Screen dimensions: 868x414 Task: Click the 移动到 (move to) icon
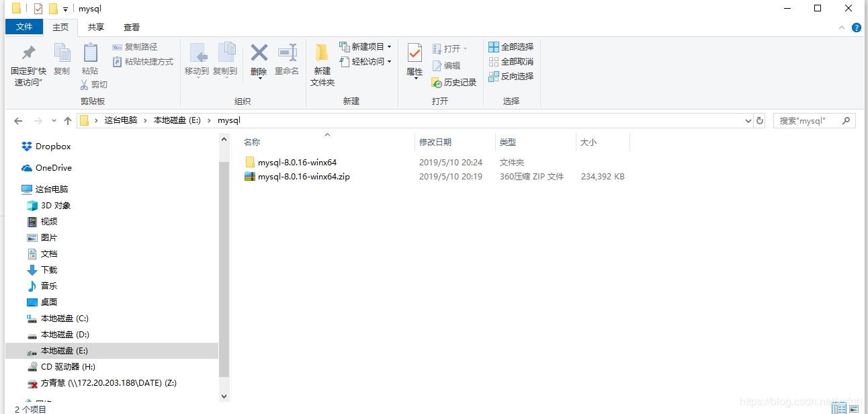197,52
